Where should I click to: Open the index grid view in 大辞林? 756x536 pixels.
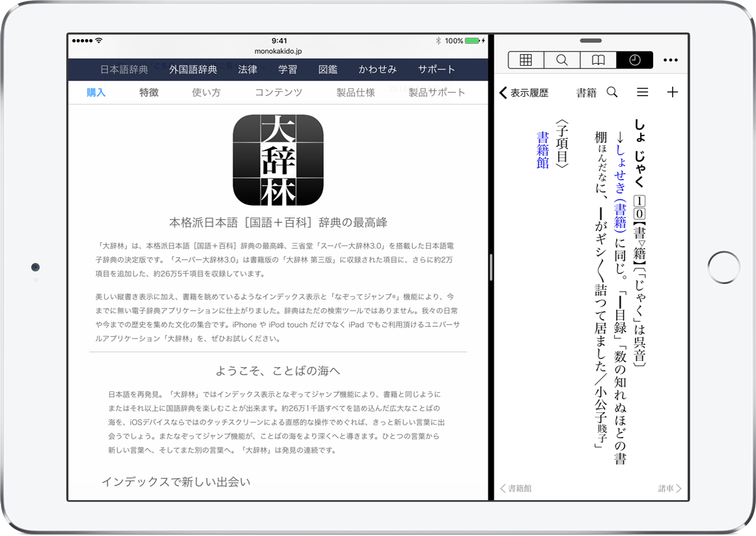pos(526,59)
